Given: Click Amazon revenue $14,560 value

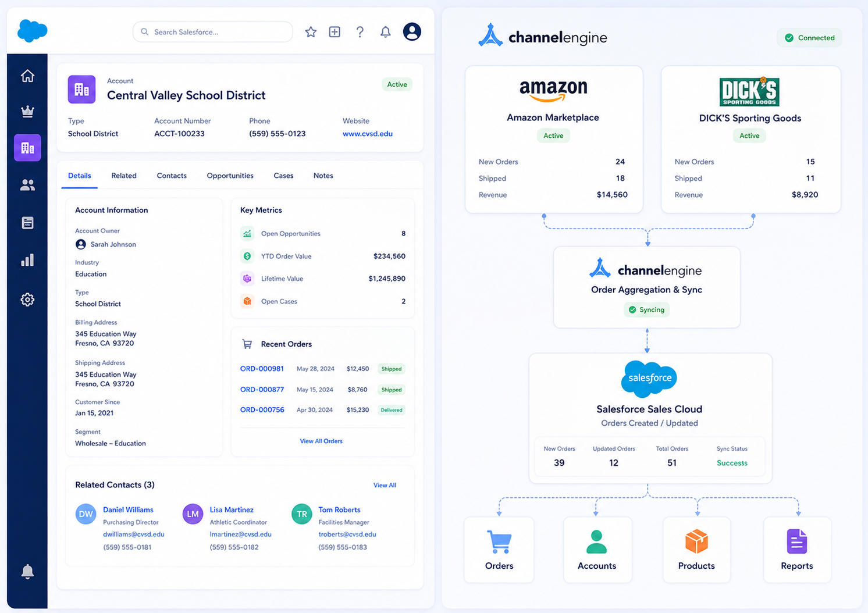Looking at the screenshot, I should coord(612,195).
